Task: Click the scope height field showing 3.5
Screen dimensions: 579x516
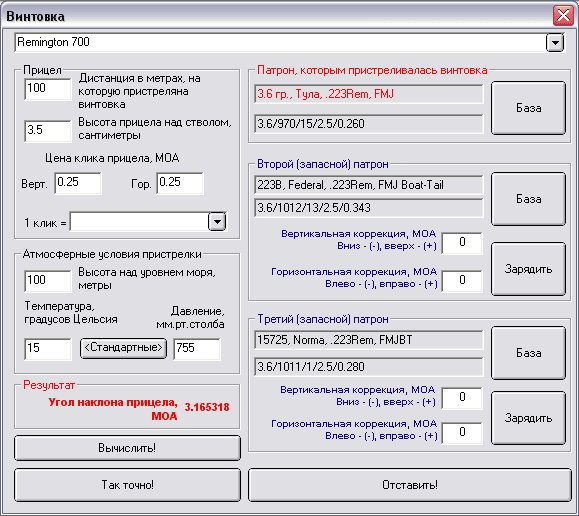Action: 48,131
